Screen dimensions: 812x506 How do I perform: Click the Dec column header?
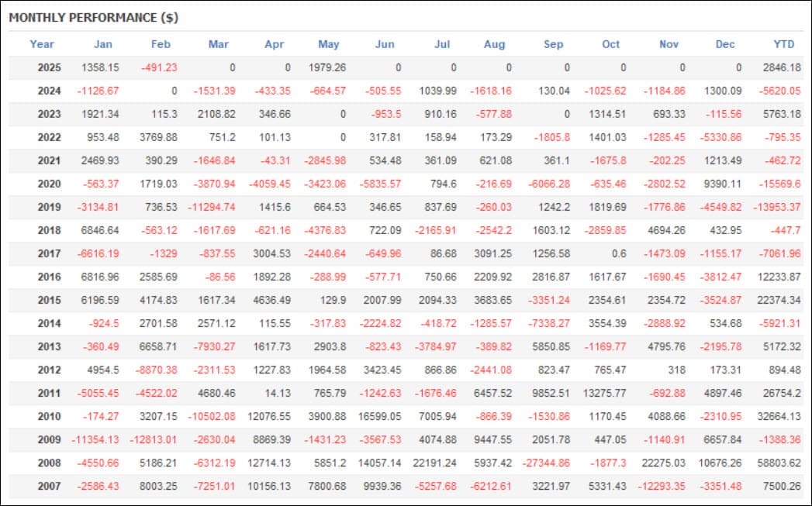[x=725, y=44]
